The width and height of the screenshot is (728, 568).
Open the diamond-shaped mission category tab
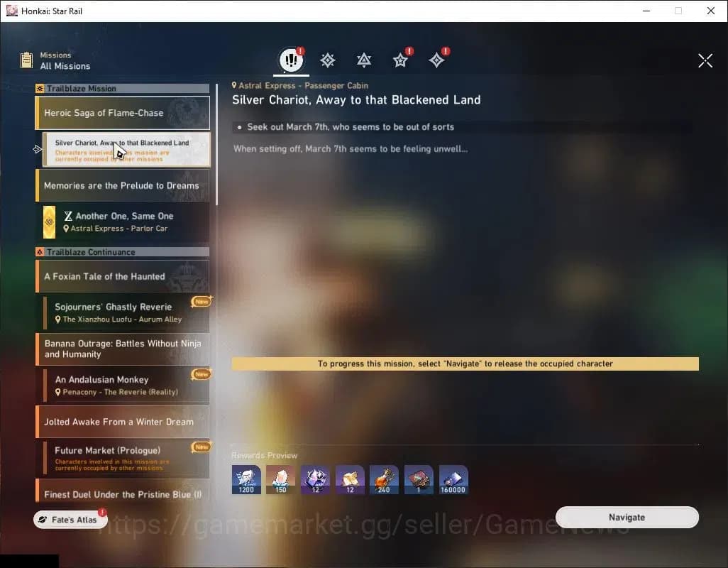coord(436,60)
